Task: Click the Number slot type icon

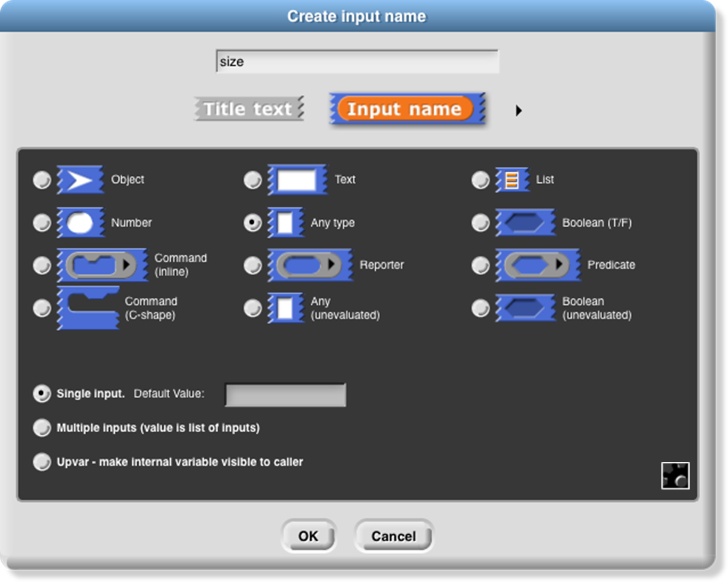Action: 80,223
